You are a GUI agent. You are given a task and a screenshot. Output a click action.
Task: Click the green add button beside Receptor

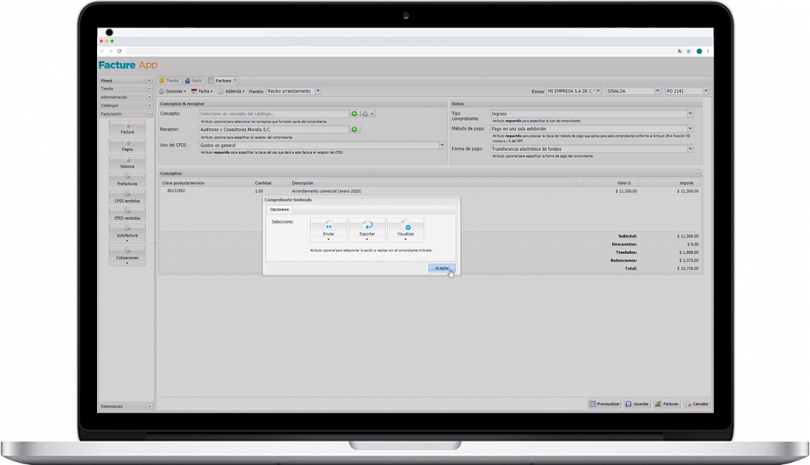(354, 129)
